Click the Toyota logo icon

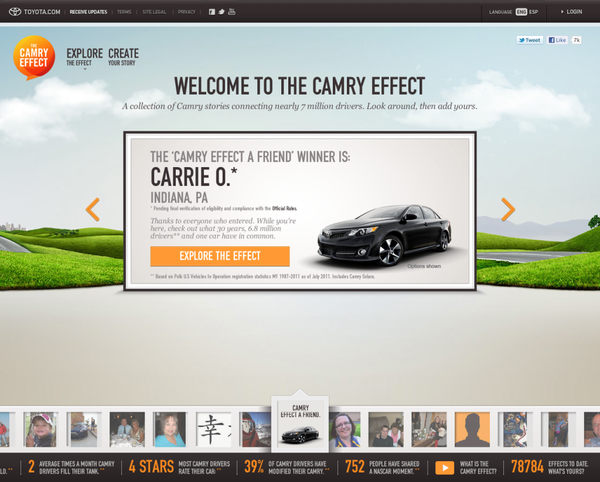tap(15, 11)
